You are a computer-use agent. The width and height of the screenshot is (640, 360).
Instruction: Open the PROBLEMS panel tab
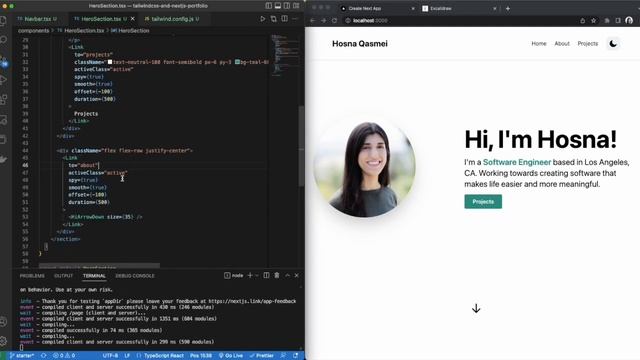pos(32,276)
